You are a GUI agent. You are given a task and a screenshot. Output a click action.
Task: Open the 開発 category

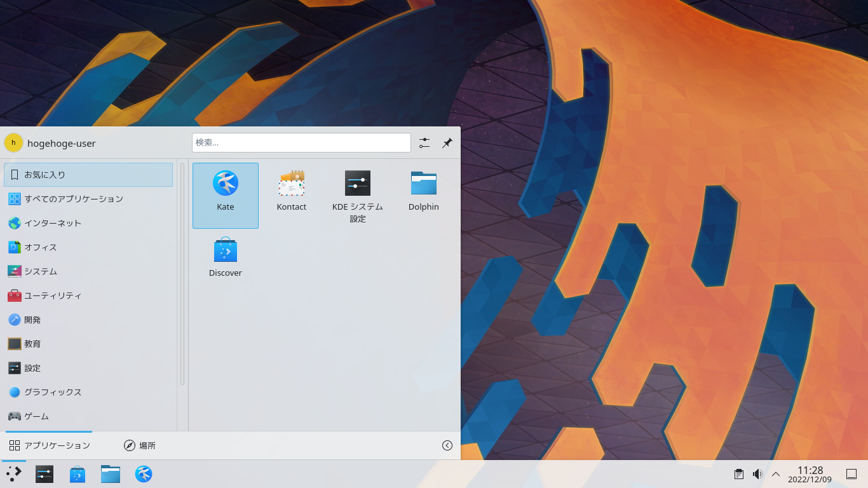coord(88,320)
